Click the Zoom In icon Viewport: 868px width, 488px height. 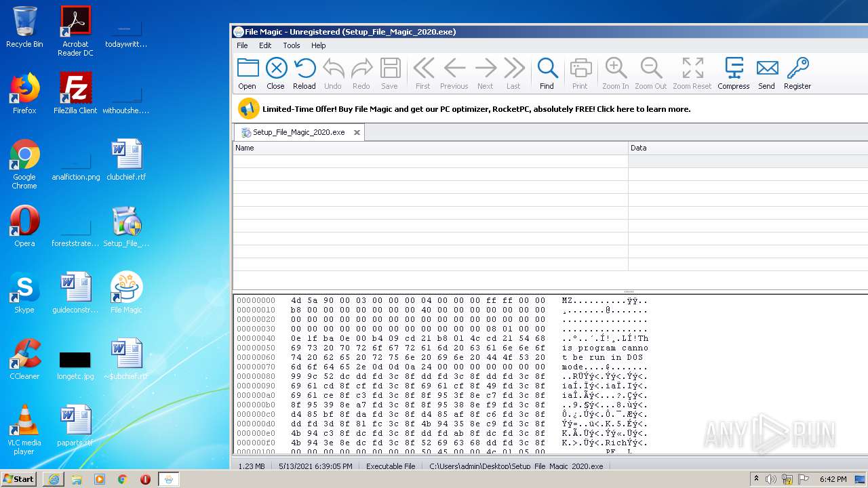point(616,73)
